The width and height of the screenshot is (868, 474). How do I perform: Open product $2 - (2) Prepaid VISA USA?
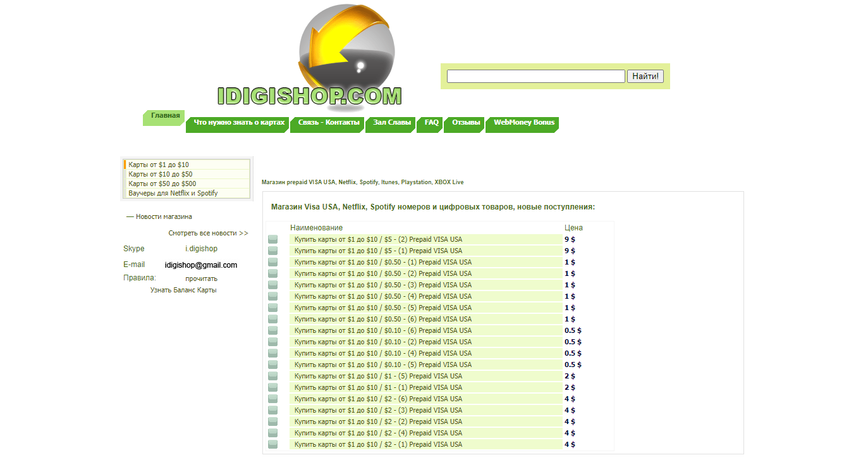click(x=378, y=421)
